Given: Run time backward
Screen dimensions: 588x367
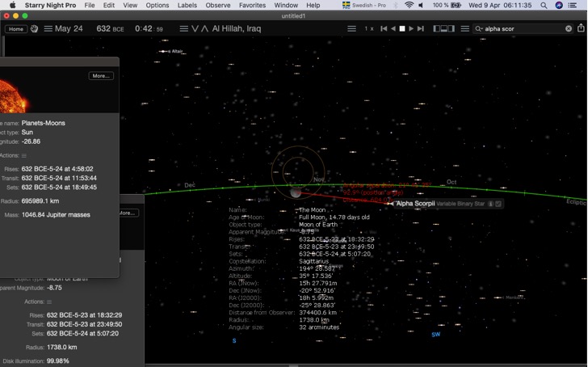Looking at the screenshot, I should point(393,29).
